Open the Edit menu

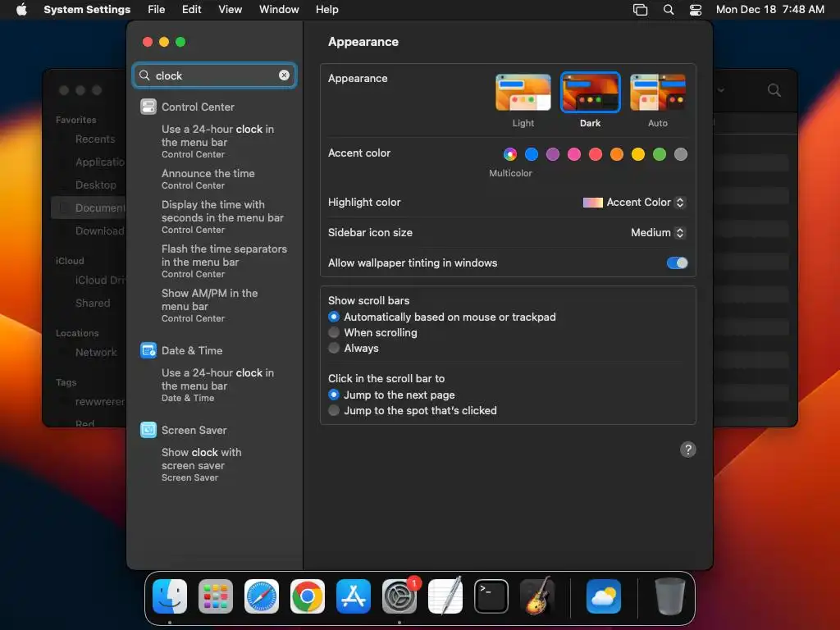(191, 9)
